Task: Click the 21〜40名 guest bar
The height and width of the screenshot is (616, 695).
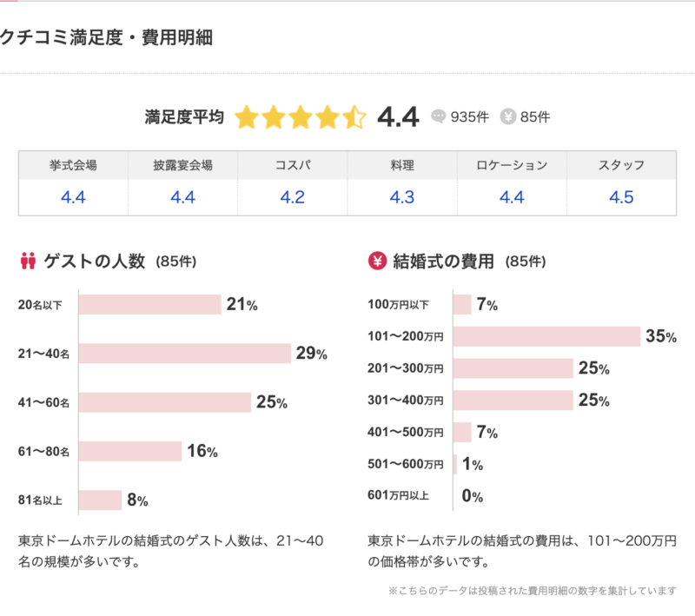Action: pyautogui.click(x=184, y=354)
